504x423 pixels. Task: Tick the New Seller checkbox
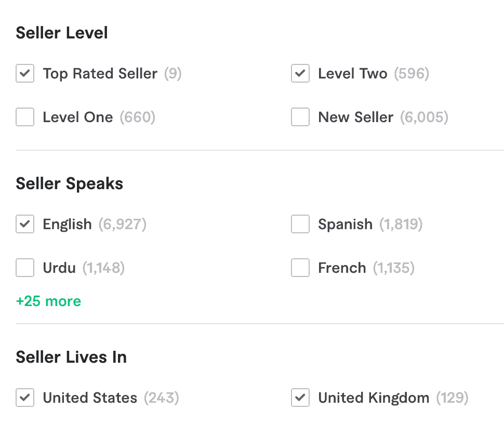tap(300, 117)
